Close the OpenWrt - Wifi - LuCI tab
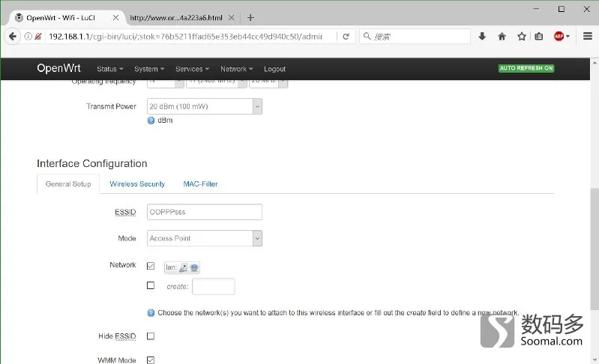599x364 pixels. coord(115,17)
